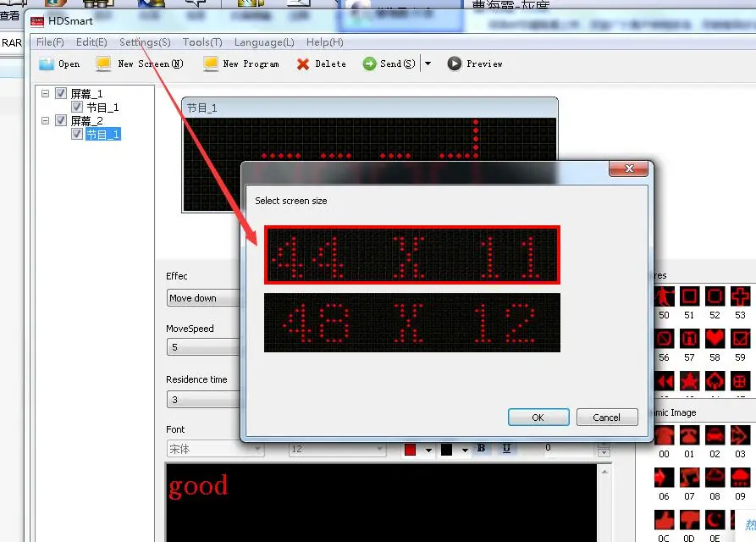Click the text editor scrollbar up arrow
Viewport: 756px width, 542px height.
(604, 471)
